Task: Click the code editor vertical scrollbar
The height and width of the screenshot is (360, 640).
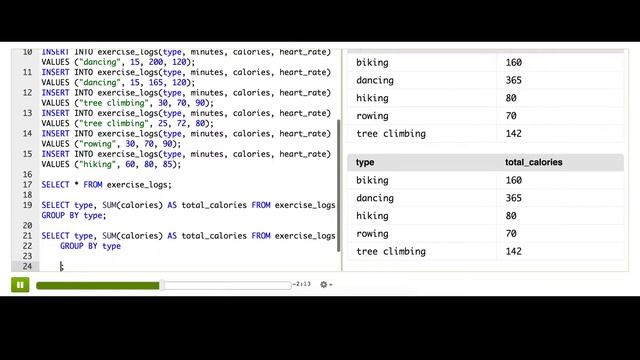Action: point(339,185)
